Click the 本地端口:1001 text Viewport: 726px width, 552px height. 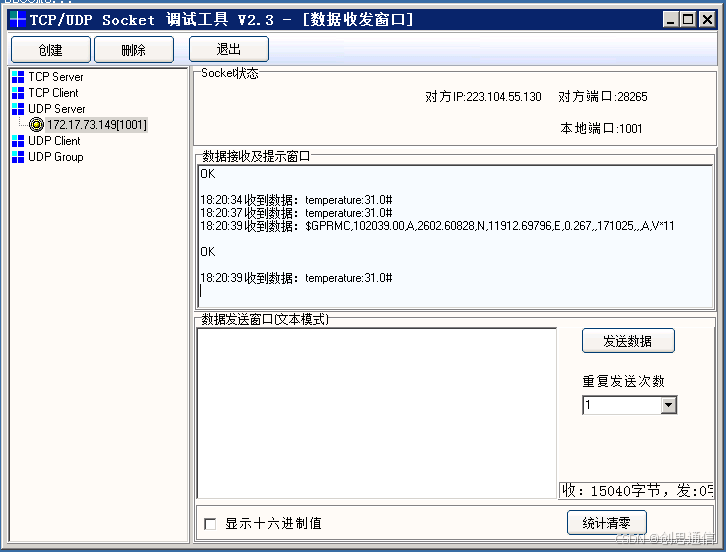601,128
